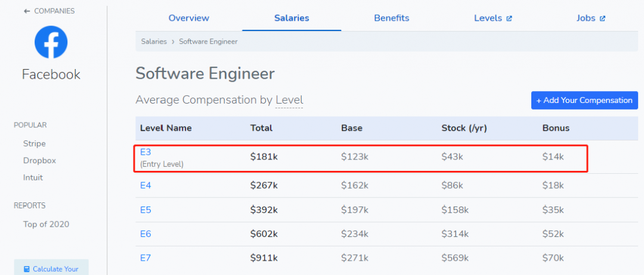Click the Stock (/yr) column header

(465, 128)
